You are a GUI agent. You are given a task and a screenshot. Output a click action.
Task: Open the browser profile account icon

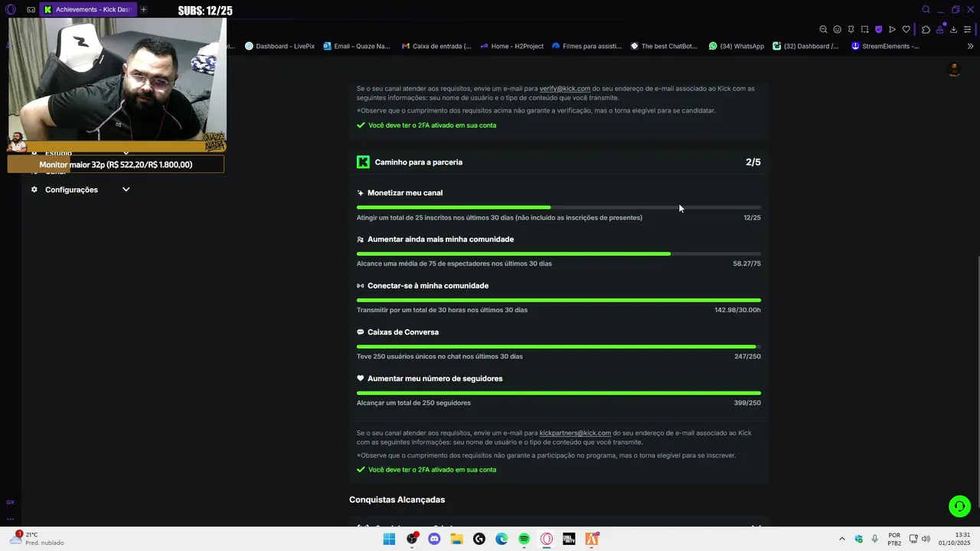coord(939,30)
